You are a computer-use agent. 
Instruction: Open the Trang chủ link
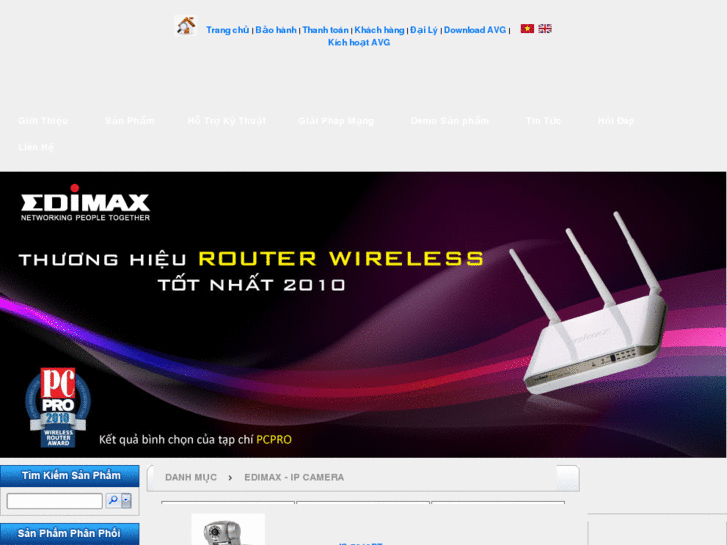click(x=228, y=30)
